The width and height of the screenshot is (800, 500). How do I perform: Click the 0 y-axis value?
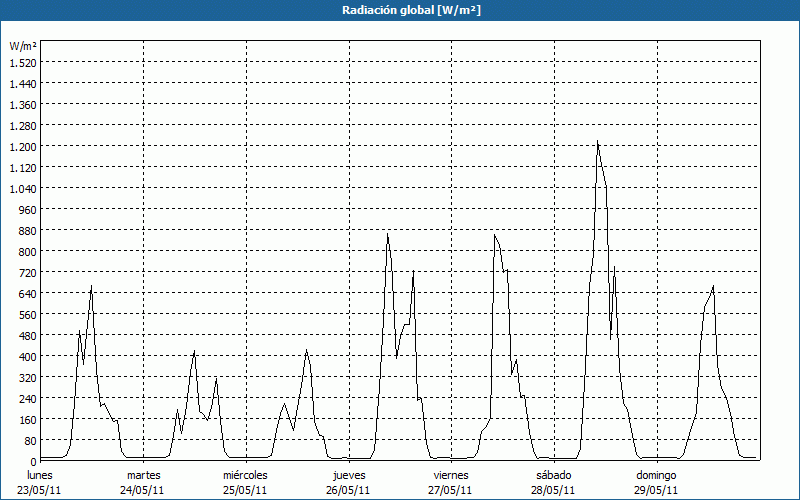coord(33,462)
